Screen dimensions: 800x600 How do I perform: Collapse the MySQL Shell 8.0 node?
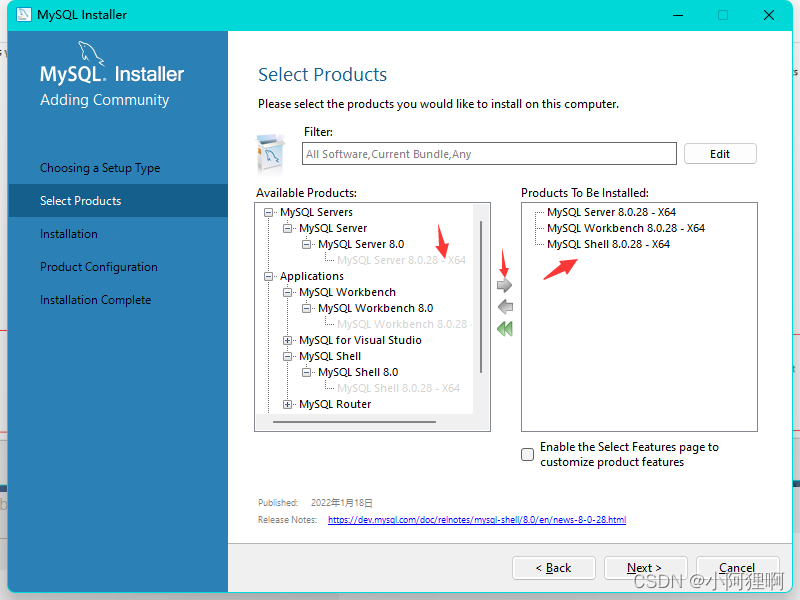(306, 372)
